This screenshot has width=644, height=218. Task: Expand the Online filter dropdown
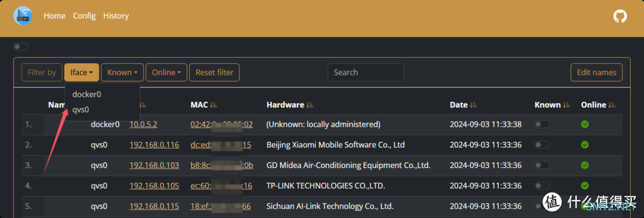[x=166, y=72]
